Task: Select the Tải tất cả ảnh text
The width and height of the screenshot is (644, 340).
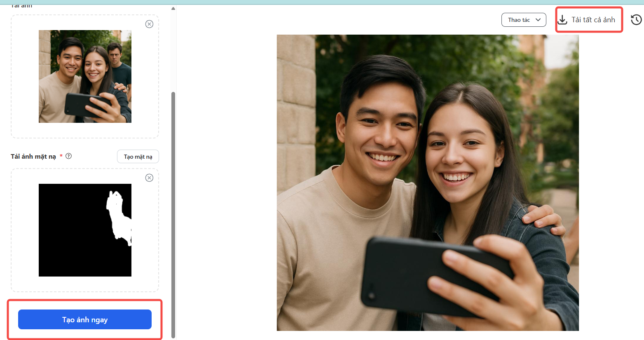Action: pos(593,20)
